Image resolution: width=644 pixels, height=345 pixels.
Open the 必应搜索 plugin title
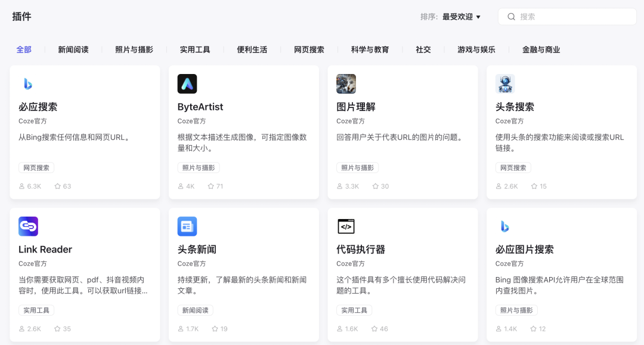38,107
